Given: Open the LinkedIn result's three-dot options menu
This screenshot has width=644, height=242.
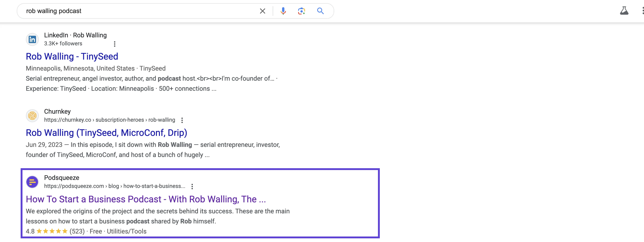Looking at the screenshot, I should coord(114,44).
